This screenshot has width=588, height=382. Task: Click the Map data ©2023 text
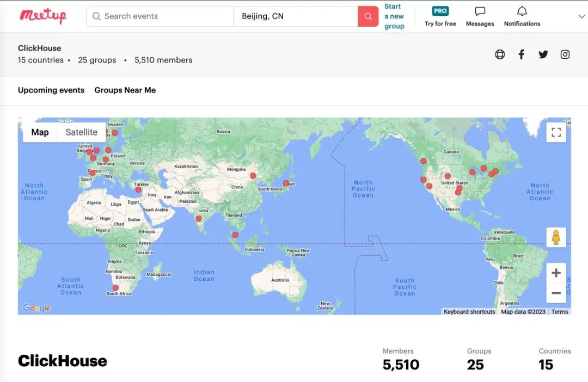(x=523, y=311)
